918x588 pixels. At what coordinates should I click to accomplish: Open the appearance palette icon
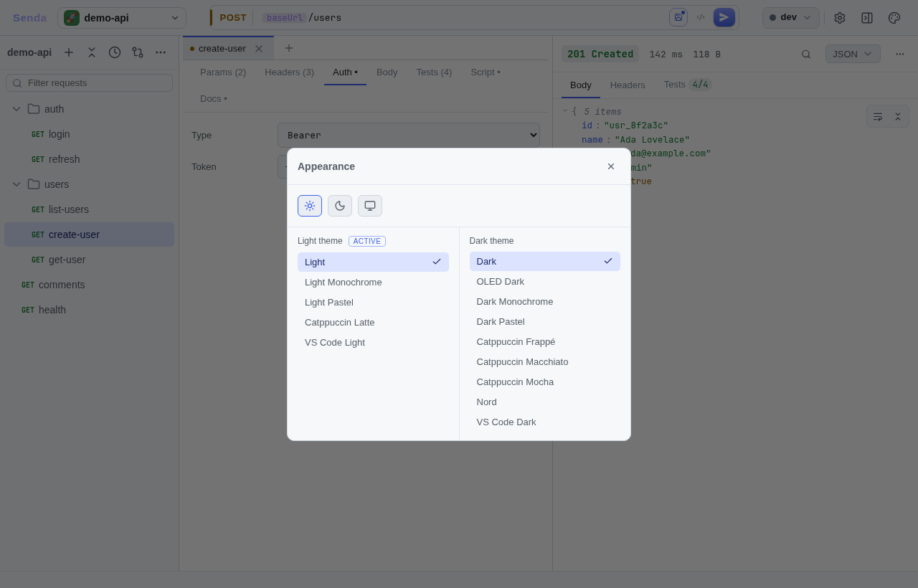click(x=894, y=18)
